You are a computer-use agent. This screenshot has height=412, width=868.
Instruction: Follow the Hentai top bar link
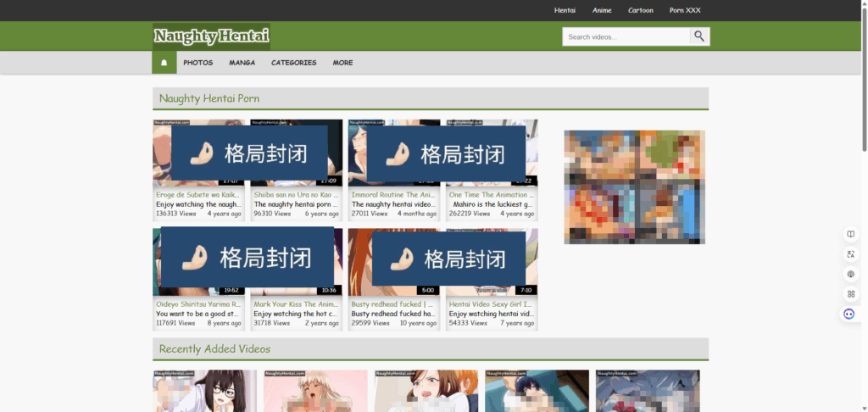(565, 10)
